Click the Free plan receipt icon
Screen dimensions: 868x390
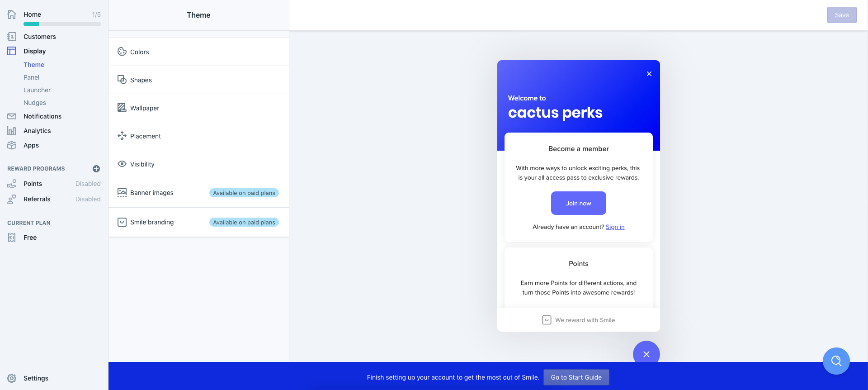12,238
